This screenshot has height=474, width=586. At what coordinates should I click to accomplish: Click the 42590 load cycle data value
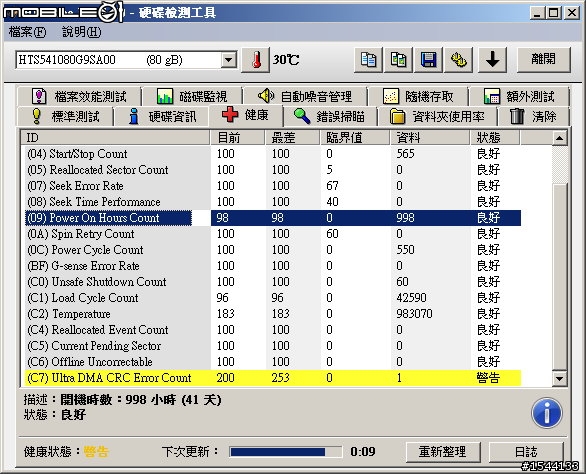coord(411,298)
